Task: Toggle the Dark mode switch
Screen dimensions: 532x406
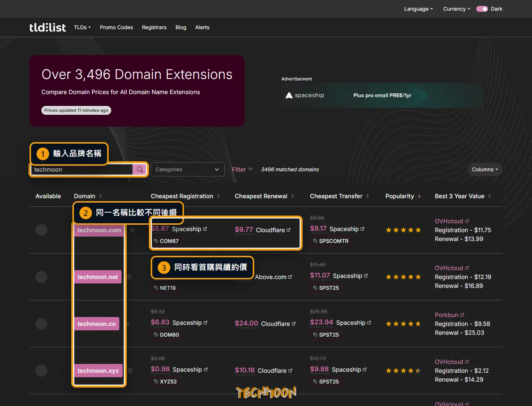Action: (x=482, y=9)
